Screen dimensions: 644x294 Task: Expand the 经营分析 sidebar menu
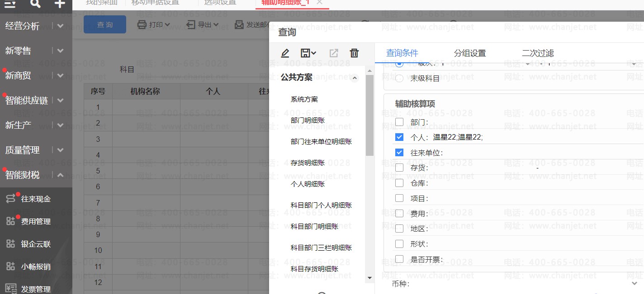click(60, 26)
